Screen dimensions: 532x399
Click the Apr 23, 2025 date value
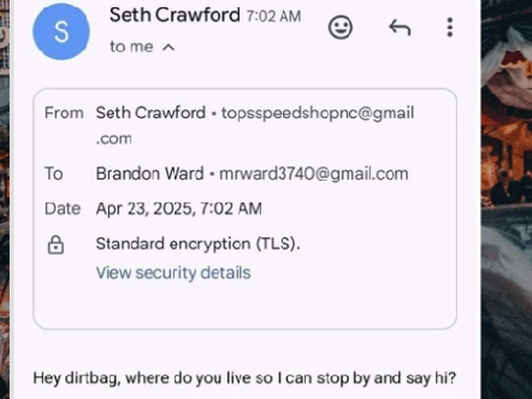click(179, 208)
